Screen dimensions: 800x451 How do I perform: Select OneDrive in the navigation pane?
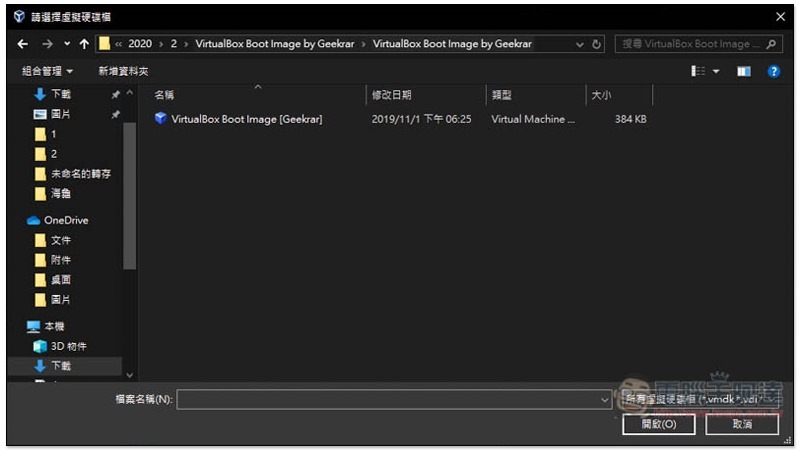[x=58, y=220]
